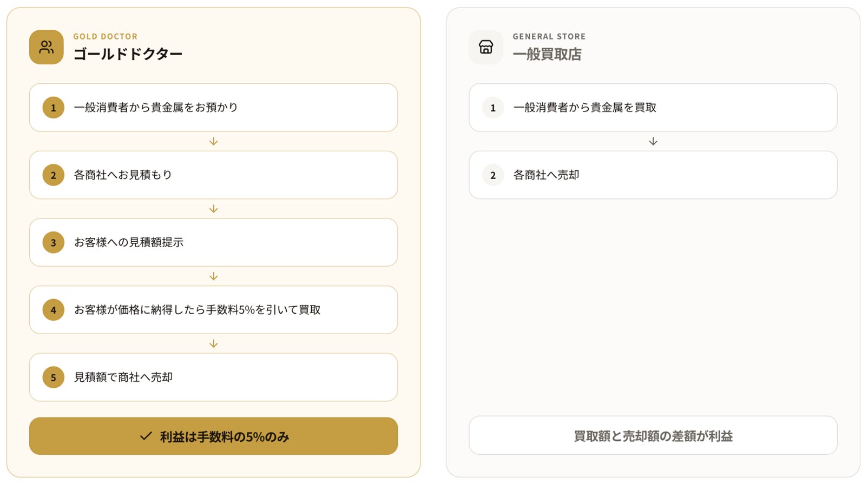Click down arrow between gold steps 4 and 5
Viewport: 868px width, 484px height.
(x=214, y=344)
